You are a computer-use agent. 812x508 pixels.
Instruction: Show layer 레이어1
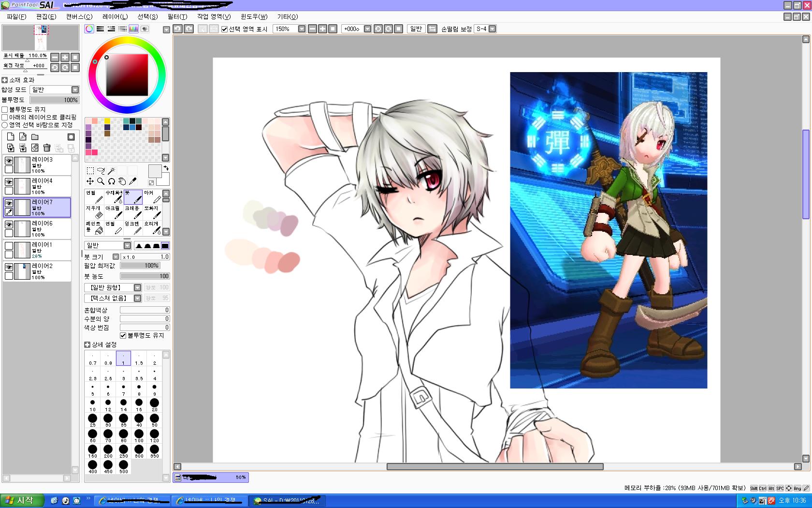click(9, 246)
